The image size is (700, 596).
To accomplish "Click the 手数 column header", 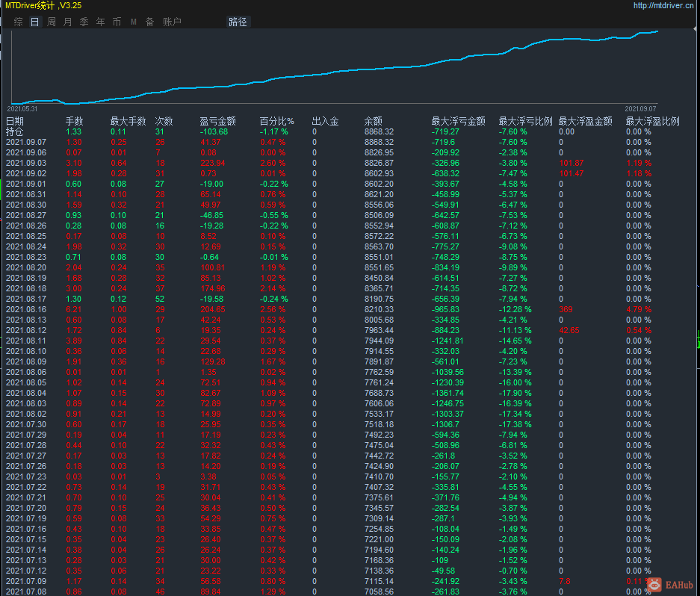I will (x=75, y=121).
